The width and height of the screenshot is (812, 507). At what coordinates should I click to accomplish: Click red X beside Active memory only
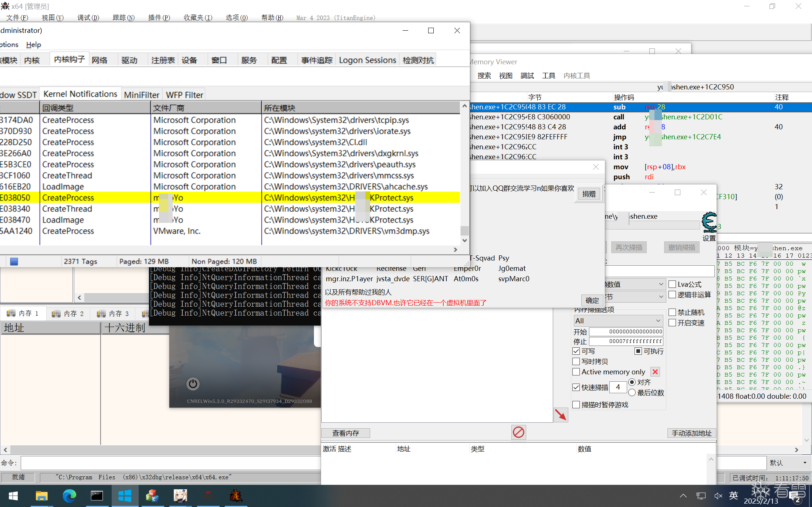(x=655, y=372)
